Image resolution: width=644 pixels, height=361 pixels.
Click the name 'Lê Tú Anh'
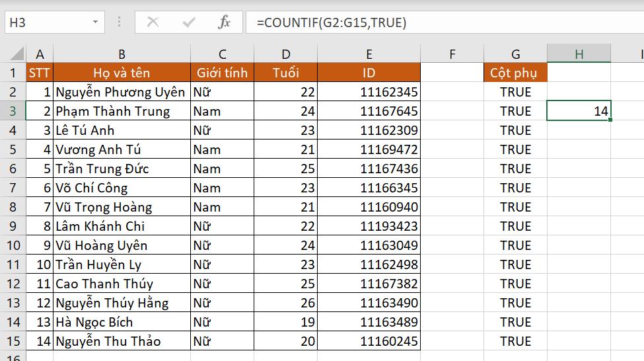[85, 130]
